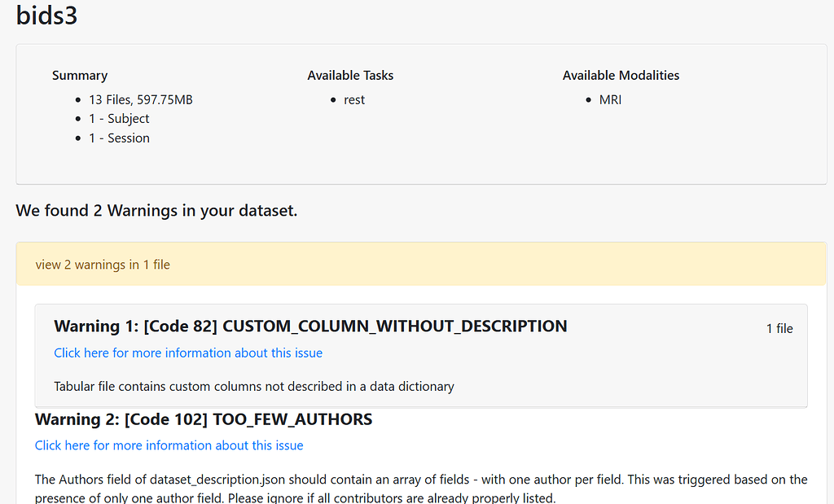Viewport: 834px width, 504px height.
Task: Click the Available Tasks heading
Action: point(350,75)
